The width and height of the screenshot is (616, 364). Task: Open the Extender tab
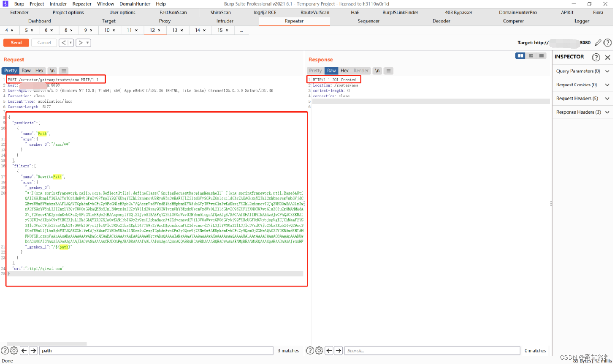tap(19, 12)
